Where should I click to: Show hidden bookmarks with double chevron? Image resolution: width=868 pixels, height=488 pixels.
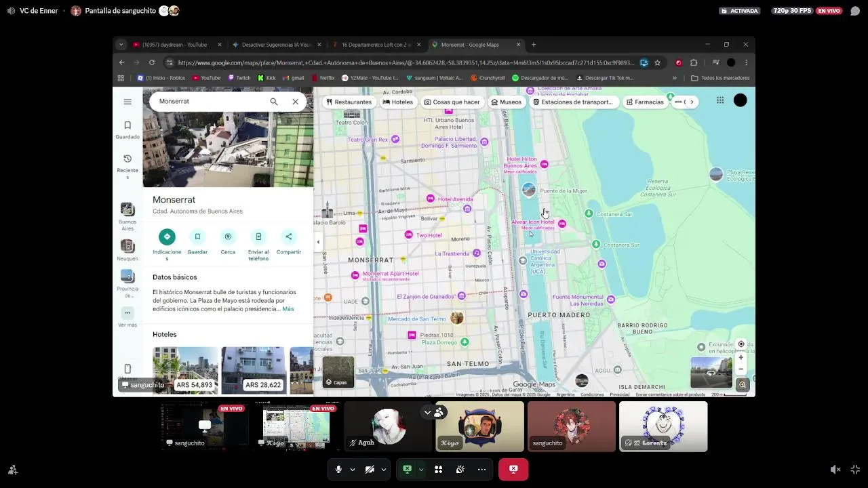coord(675,78)
